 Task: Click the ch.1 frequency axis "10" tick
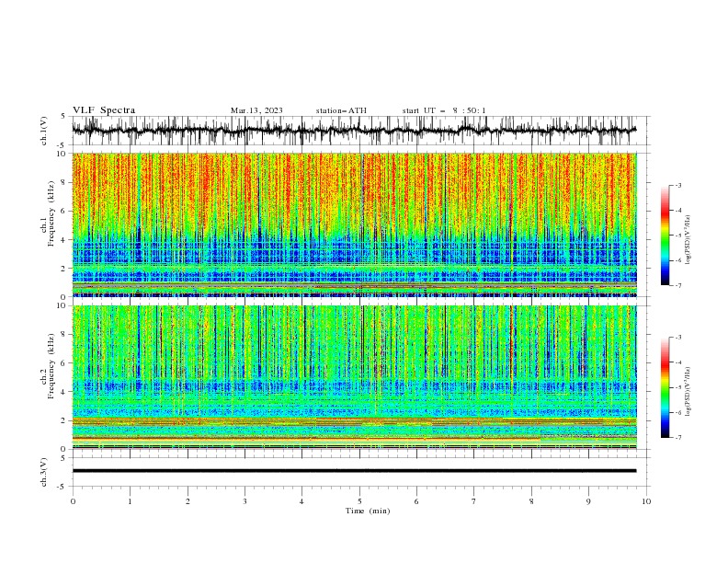point(63,154)
